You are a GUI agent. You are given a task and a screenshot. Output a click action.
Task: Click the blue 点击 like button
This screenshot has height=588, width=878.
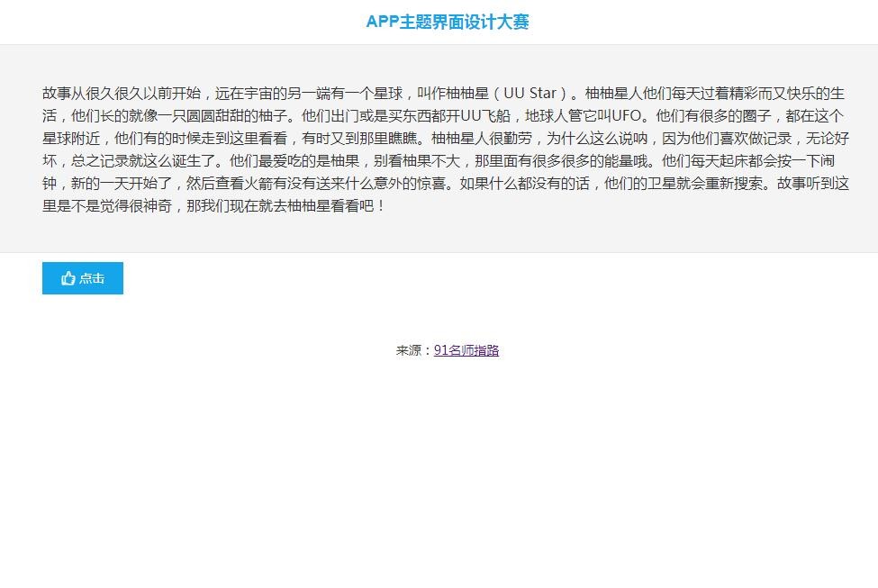pyautogui.click(x=83, y=277)
